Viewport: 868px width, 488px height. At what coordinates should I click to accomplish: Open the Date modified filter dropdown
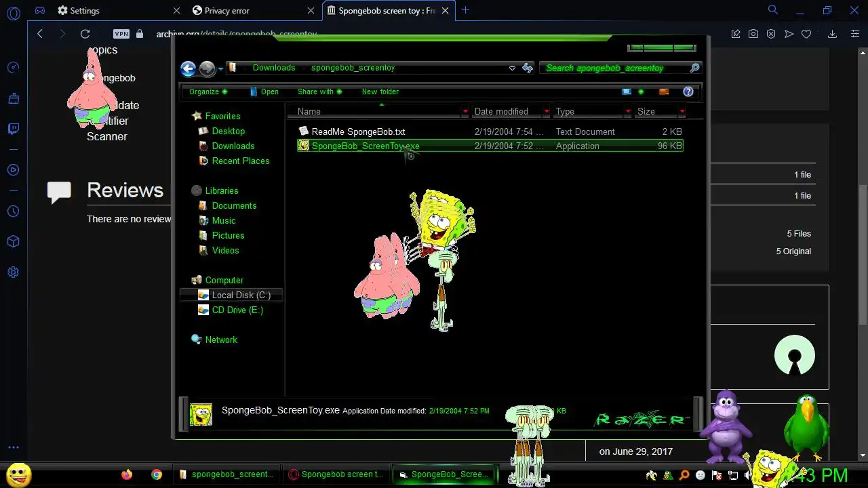tap(547, 111)
